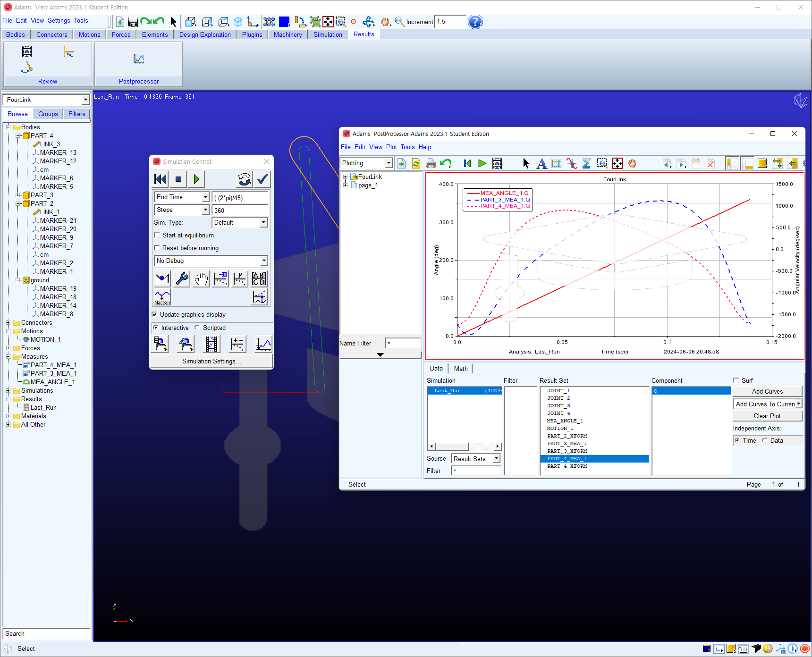
Task: Select the Interactive radio button
Action: coord(156,328)
